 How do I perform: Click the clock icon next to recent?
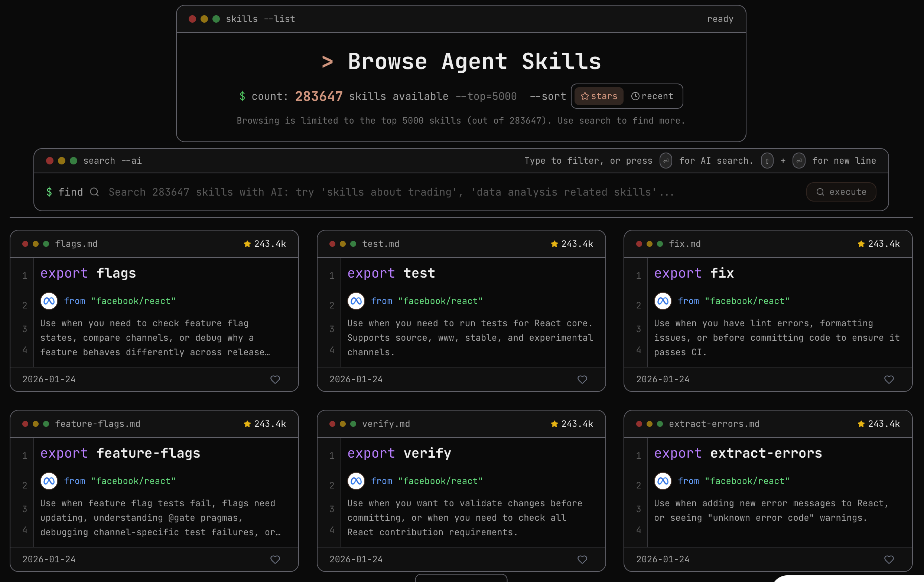click(x=636, y=96)
